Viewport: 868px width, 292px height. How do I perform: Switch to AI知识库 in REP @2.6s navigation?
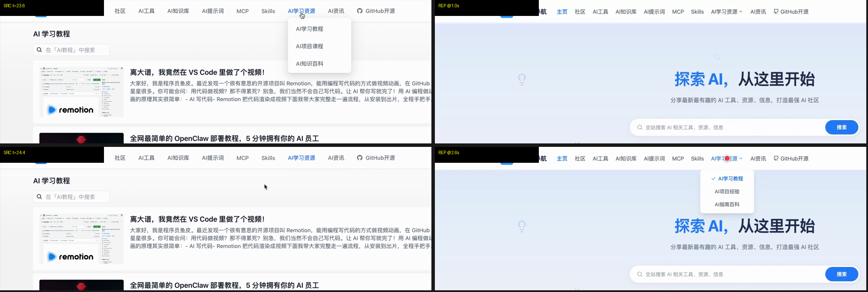tap(626, 159)
